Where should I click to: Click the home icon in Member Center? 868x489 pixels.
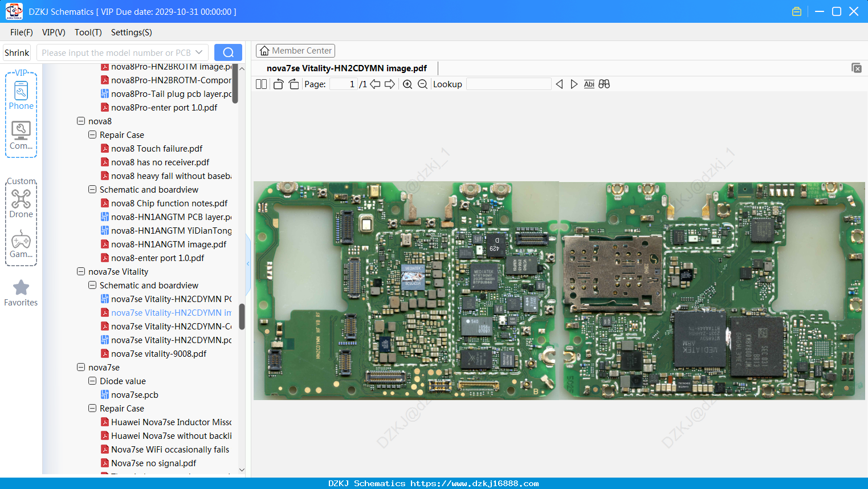(264, 51)
